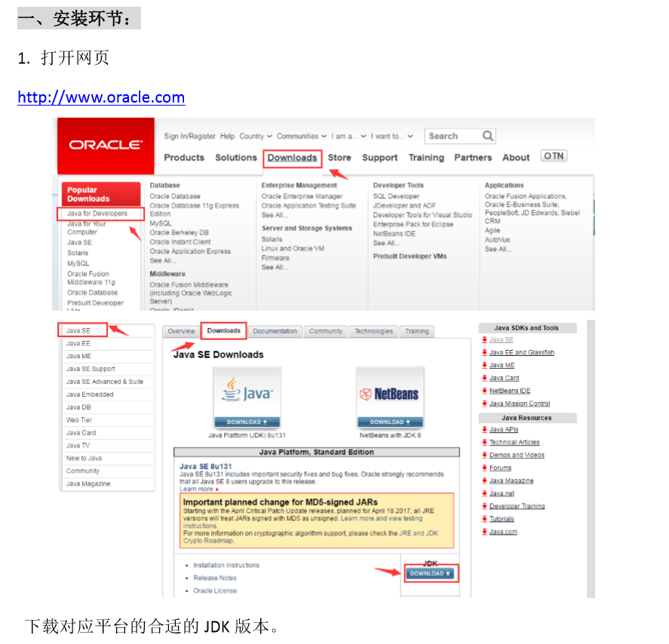Open the http://www.oracle.com hyperlink
The image size is (669, 644).
(101, 97)
